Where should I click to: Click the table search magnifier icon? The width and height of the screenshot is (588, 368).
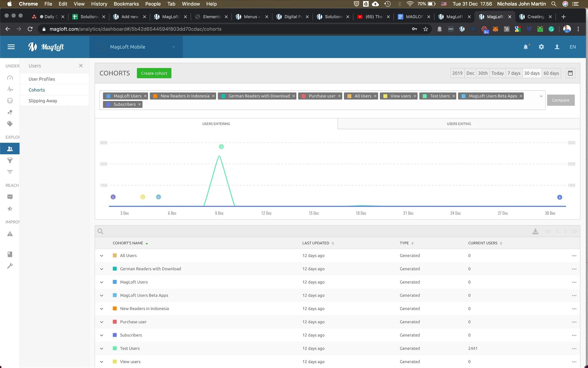point(100,231)
